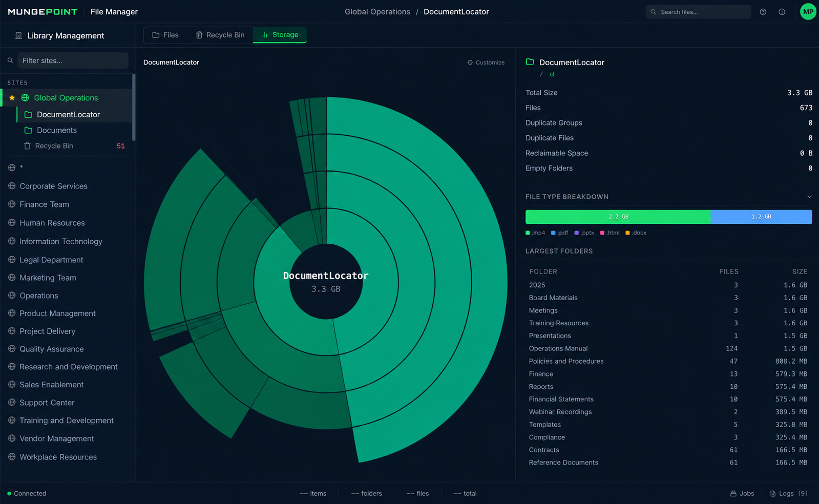Open the Research and Development site

click(x=69, y=367)
